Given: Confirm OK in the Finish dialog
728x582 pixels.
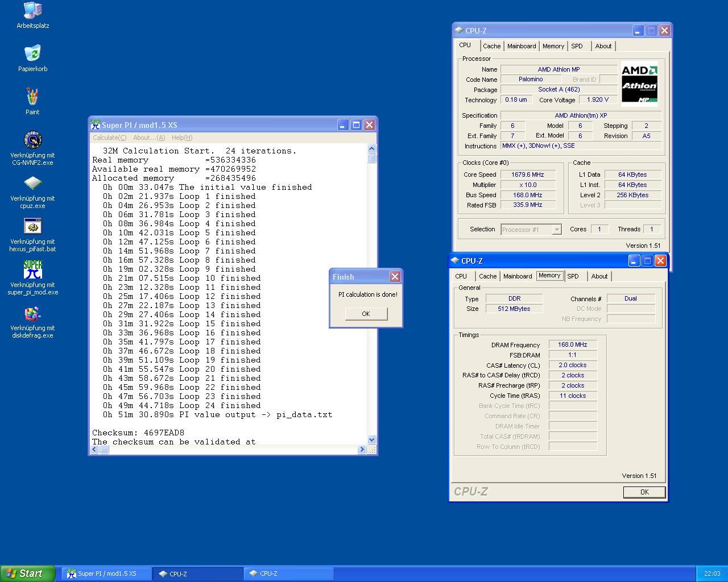Looking at the screenshot, I should (x=366, y=314).
